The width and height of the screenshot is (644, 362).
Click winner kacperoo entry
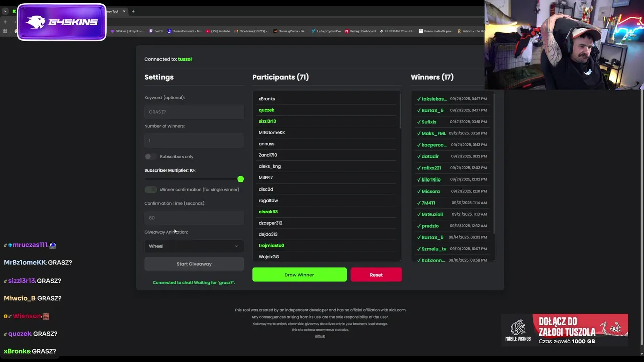451,145
